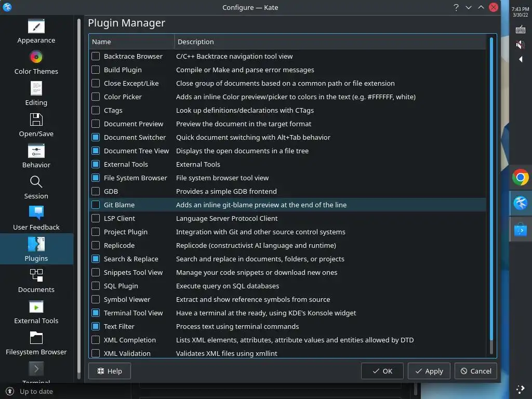Check the Git Blame plugin box

pos(96,205)
